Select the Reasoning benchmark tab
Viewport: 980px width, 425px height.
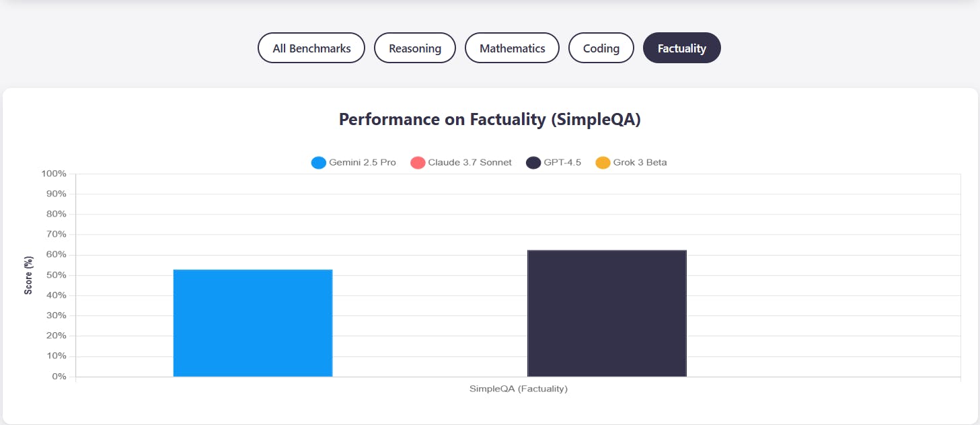coord(415,48)
